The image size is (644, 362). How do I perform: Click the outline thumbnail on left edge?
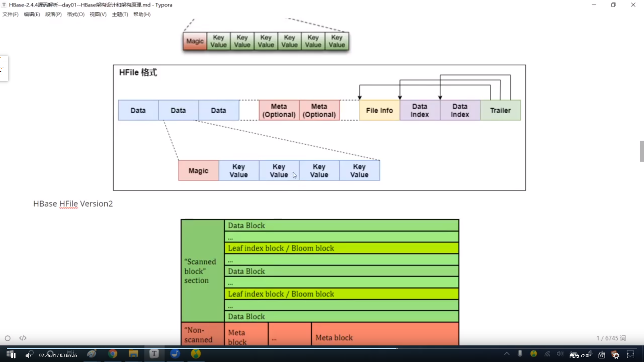coord(4,69)
